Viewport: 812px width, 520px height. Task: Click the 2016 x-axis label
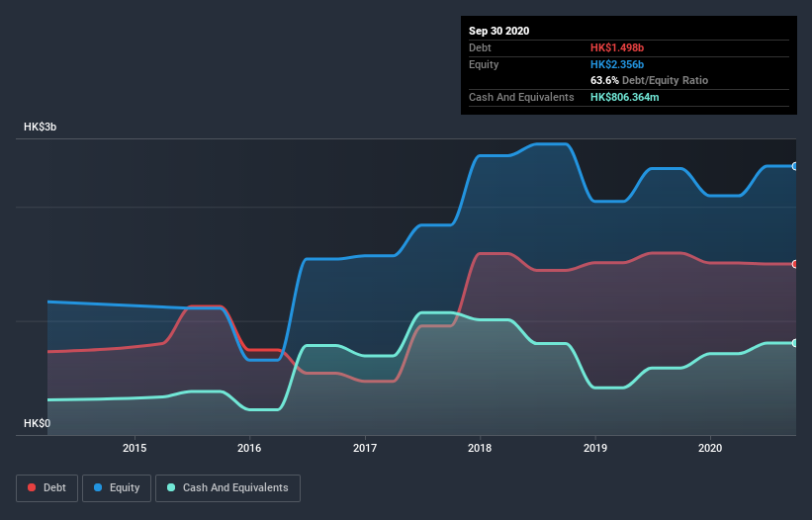[249, 448]
